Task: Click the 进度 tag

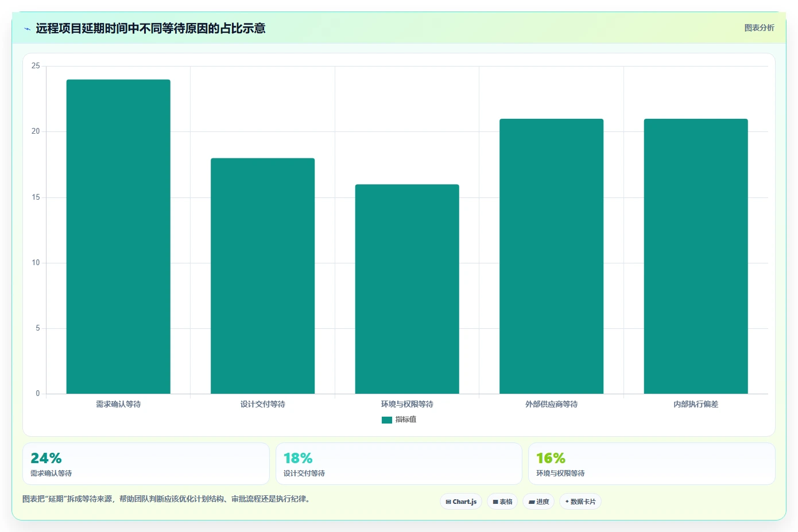Action: tap(539, 502)
